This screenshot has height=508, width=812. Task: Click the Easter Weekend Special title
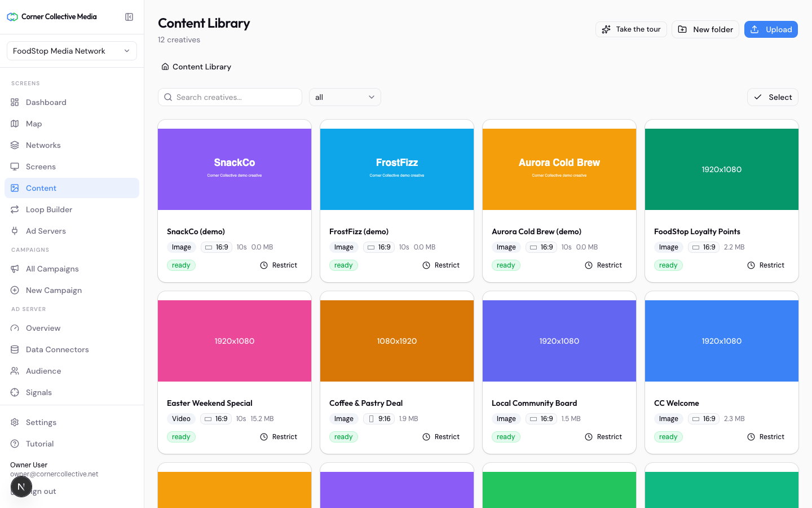click(x=210, y=403)
